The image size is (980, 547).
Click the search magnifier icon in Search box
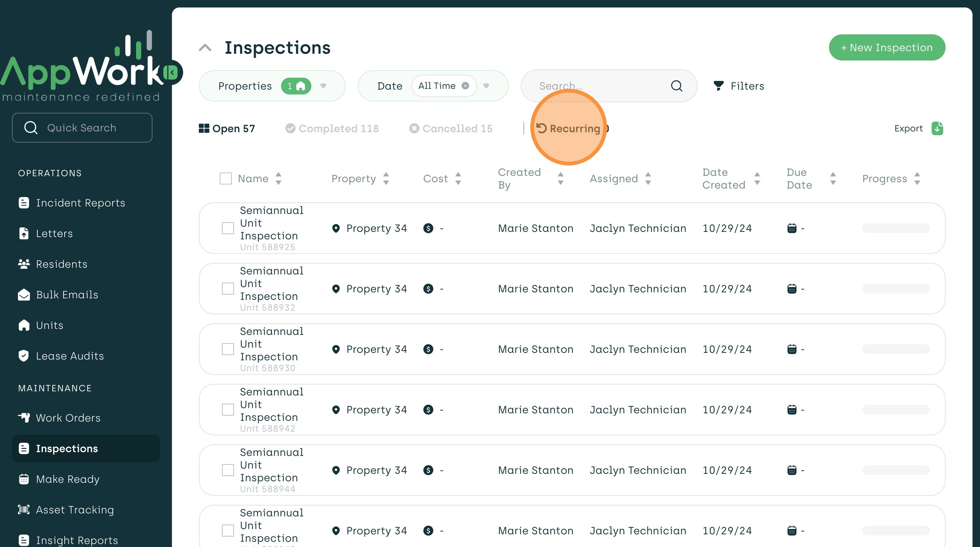pyautogui.click(x=676, y=86)
